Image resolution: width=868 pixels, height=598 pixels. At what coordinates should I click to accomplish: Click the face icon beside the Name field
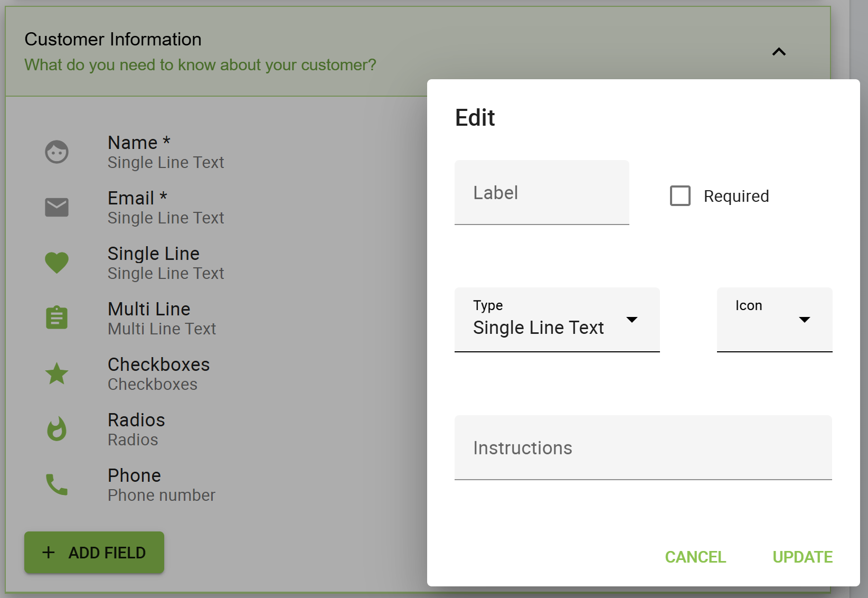coord(56,152)
